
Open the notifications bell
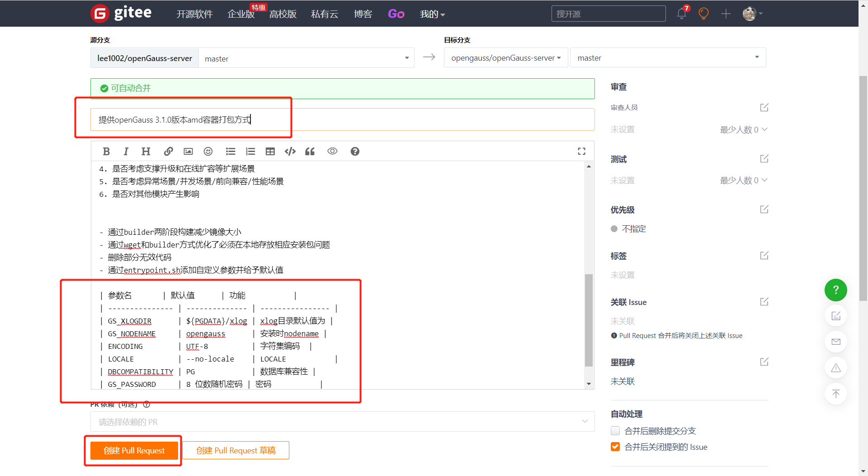pyautogui.click(x=682, y=14)
